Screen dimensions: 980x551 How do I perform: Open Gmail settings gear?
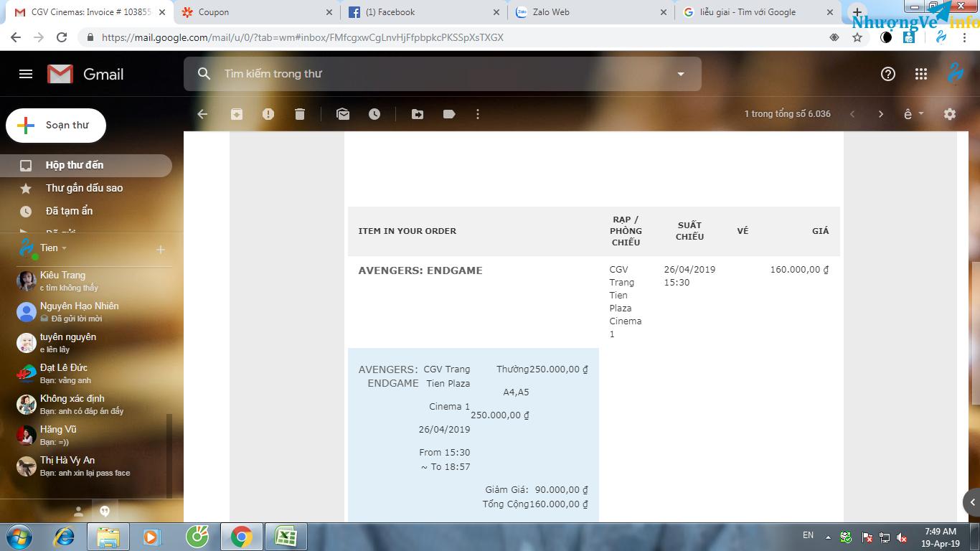pos(950,114)
